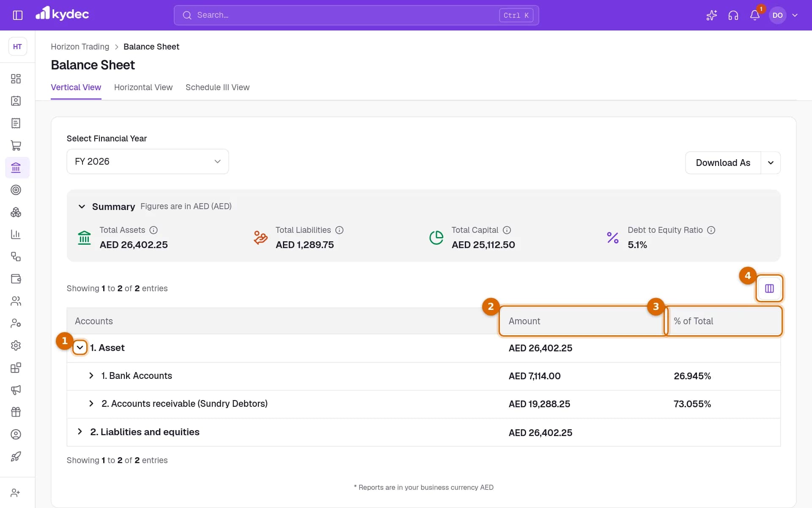This screenshot has height=508, width=812.
Task: Toggle column visibility button above table
Action: (x=769, y=288)
